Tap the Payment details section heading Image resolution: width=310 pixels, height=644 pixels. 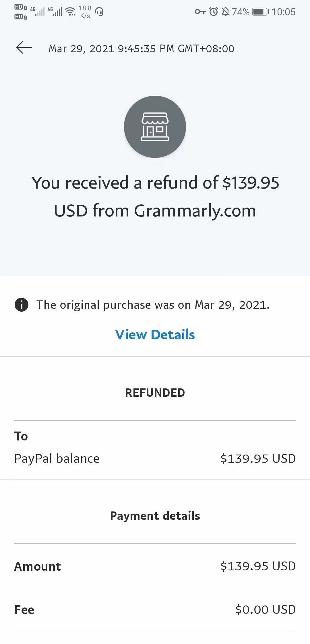(155, 516)
